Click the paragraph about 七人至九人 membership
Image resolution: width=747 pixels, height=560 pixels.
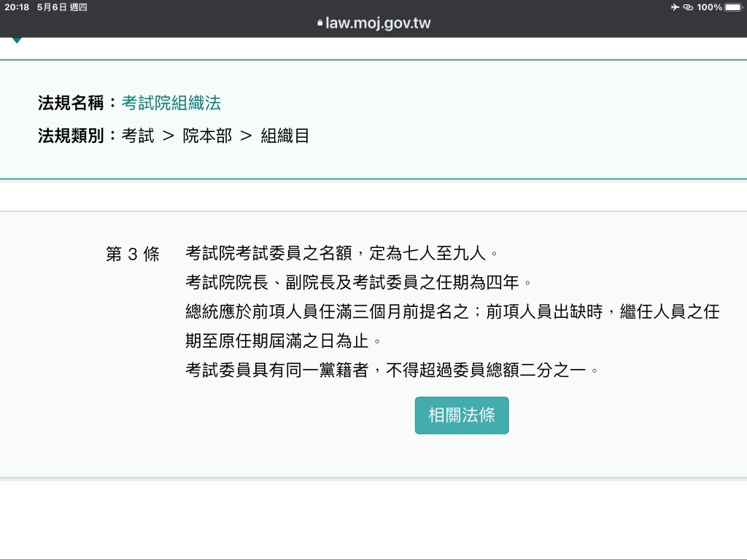(x=341, y=254)
